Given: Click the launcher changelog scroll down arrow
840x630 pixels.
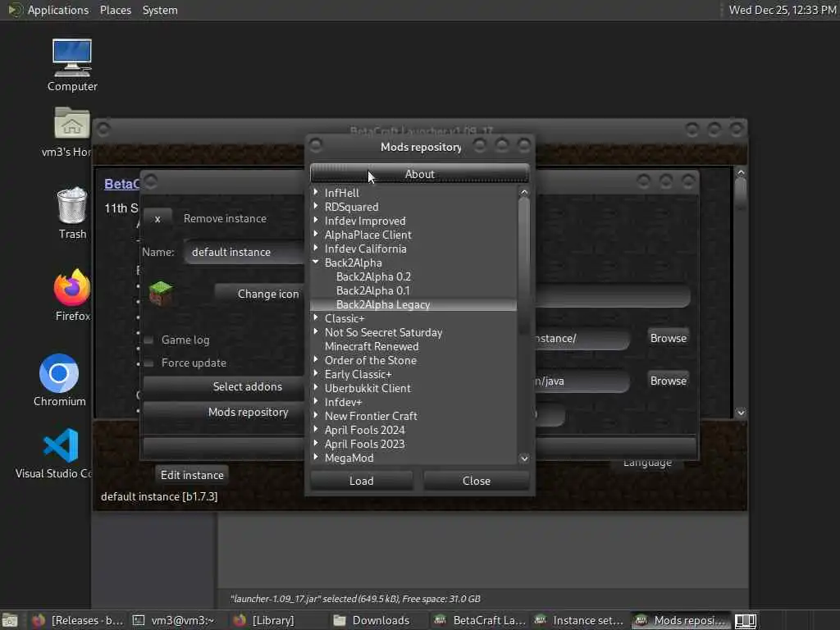Looking at the screenshot, I should pos(741,413).
